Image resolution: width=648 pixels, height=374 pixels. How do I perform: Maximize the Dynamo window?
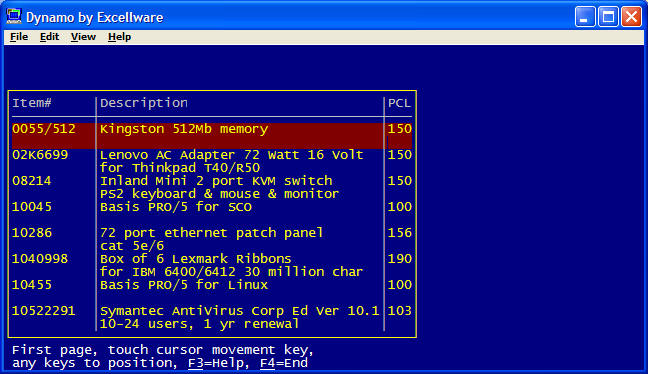608,17
